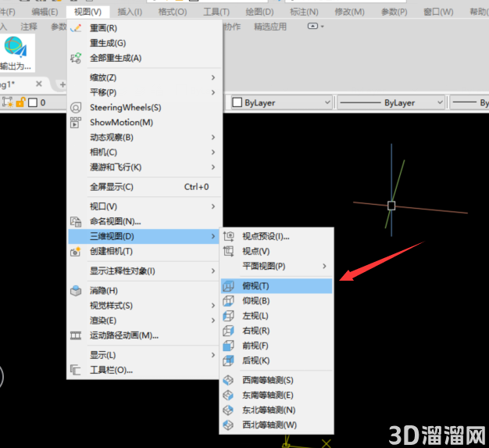Switch to 前视(F) front view

point(277,346)
